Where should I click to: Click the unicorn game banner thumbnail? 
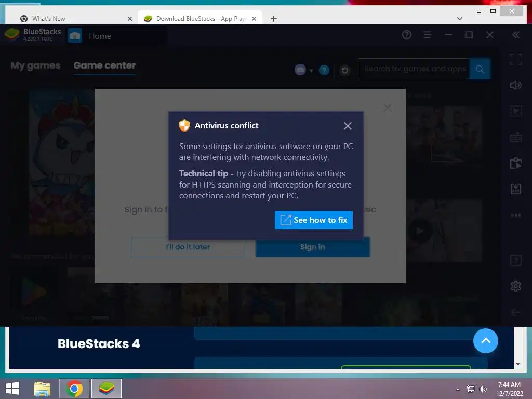click(x=61, y=164)
